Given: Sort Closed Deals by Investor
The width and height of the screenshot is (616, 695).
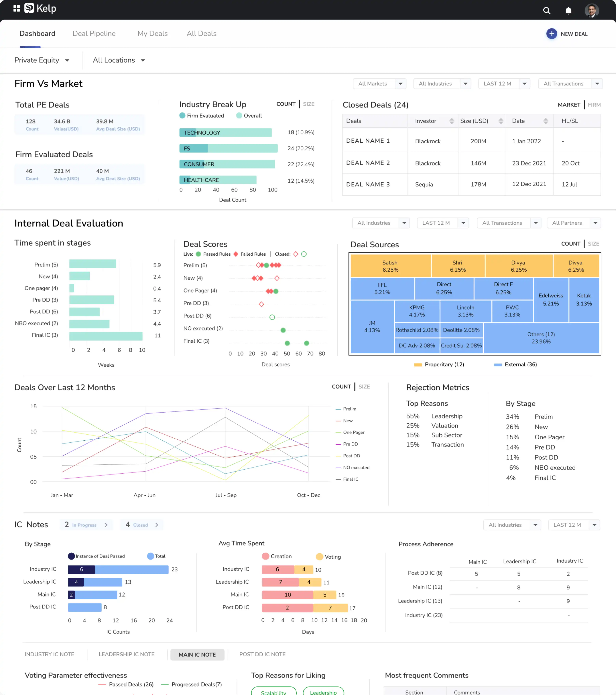Looking at the screenshot, I should (x=452, y=121).
